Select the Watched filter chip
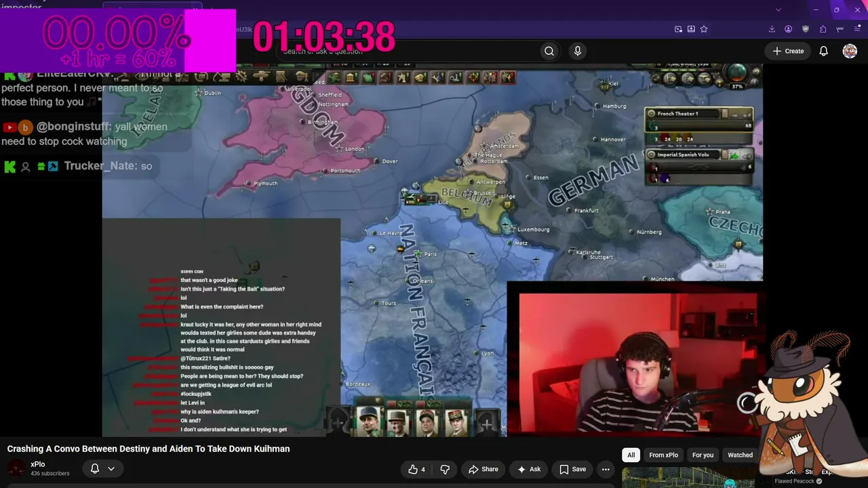Screen dimensions: 868x488 [740, 455]
